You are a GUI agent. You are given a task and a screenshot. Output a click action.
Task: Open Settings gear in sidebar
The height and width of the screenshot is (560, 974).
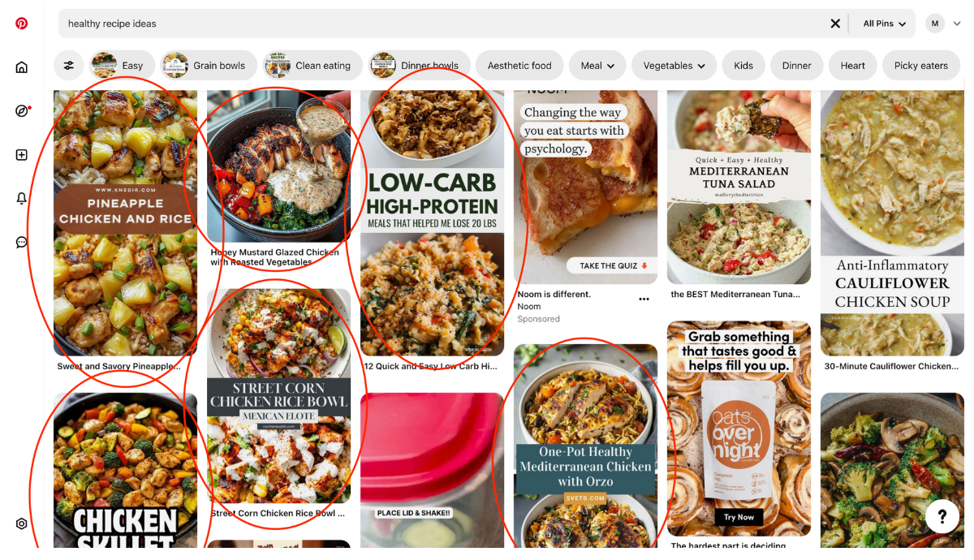(x=22, y=524)
